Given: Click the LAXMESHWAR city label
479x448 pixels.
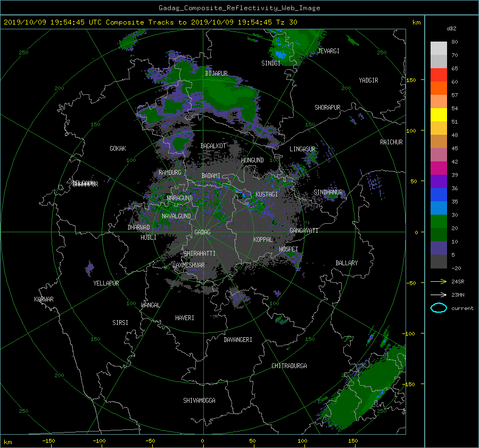Looking at the screenshot, I should (x=188, y=265).
